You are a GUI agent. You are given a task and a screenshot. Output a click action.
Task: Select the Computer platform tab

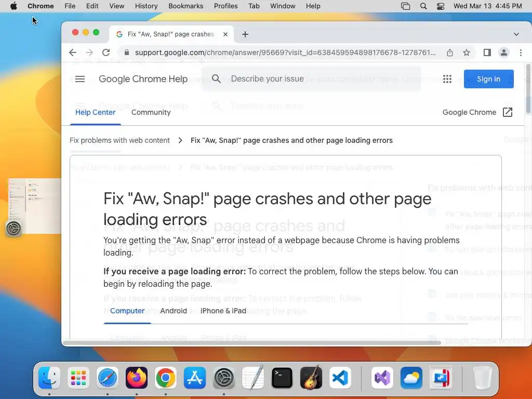click(127, 311)
